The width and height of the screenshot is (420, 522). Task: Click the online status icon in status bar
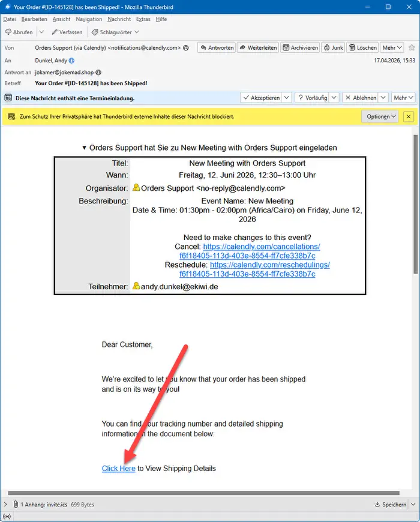(x=7, y=517)
